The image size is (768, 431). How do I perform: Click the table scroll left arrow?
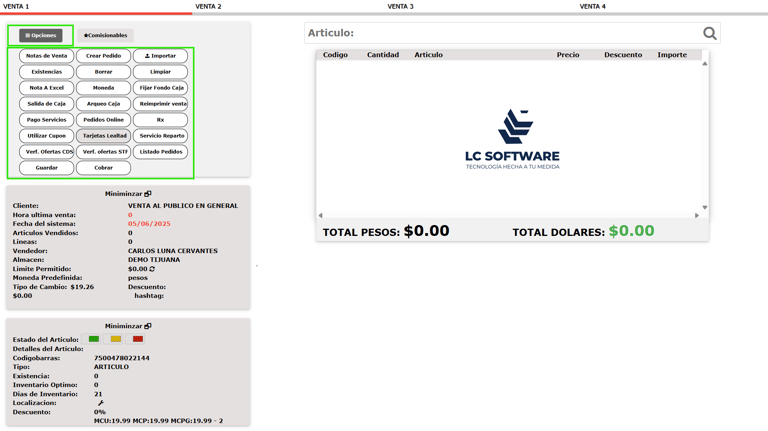tap(320, 216)
